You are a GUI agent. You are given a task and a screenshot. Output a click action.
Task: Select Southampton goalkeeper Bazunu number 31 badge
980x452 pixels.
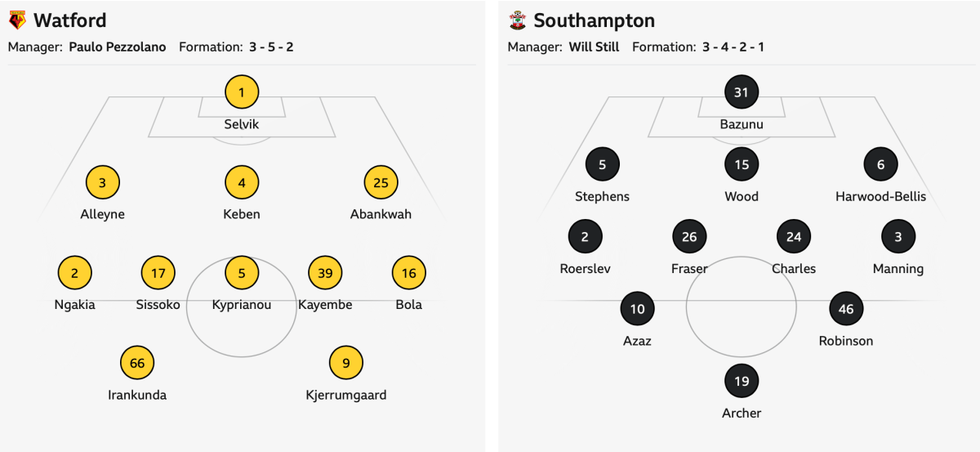click(742, 92)
